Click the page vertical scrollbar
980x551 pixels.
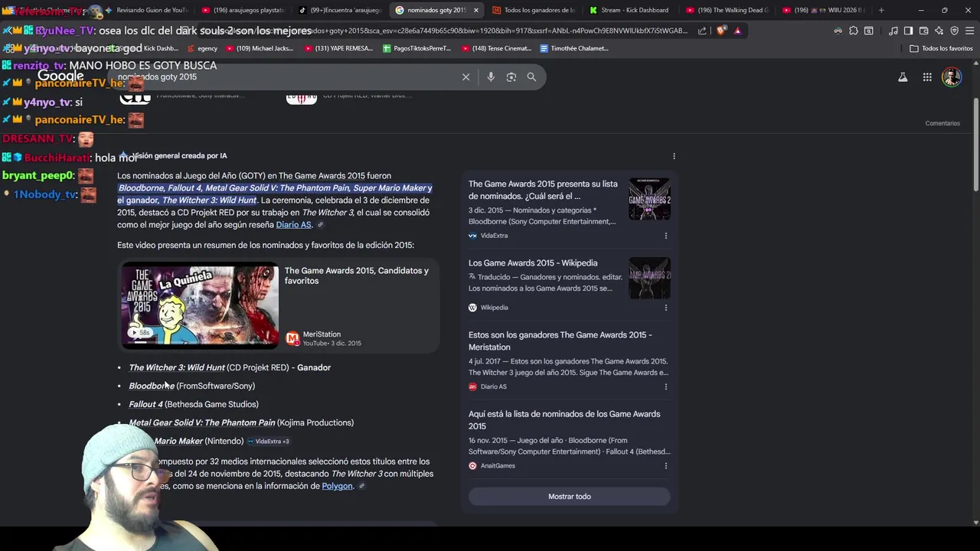[975, 145]
